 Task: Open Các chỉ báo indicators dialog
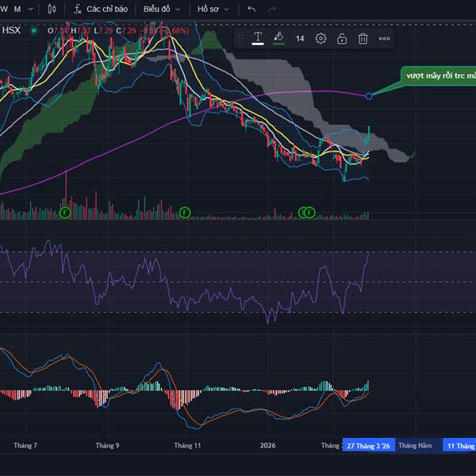coord(101,9)
